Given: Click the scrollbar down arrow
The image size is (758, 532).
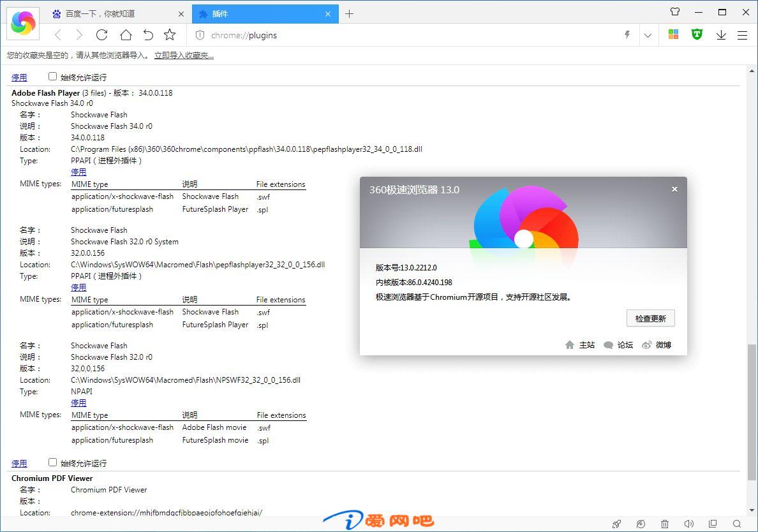Looking at the screenshot, I should point(751,510).
